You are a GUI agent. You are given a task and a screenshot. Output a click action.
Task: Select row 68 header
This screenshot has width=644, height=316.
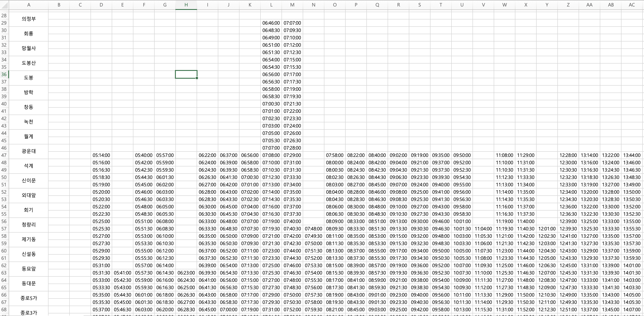pyautogui.click(x=4, y=310)
